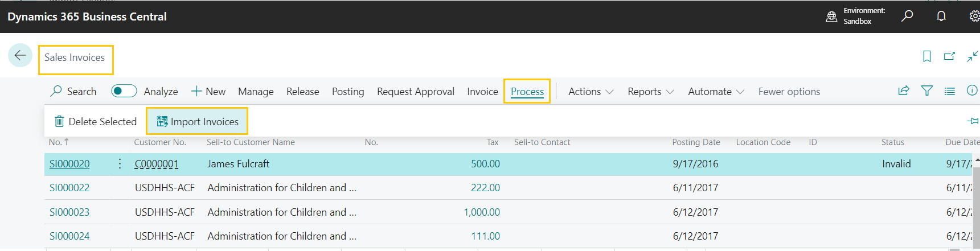Viewport: 980px width, 251px height.
Task: Sort by ID column header
Action: tap(813, 142)
